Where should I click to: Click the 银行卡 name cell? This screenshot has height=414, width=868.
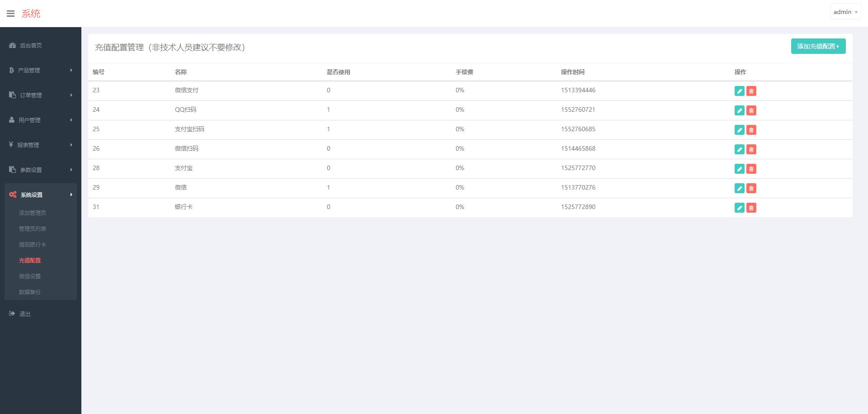pyautogui.click(x=184, y=207)
